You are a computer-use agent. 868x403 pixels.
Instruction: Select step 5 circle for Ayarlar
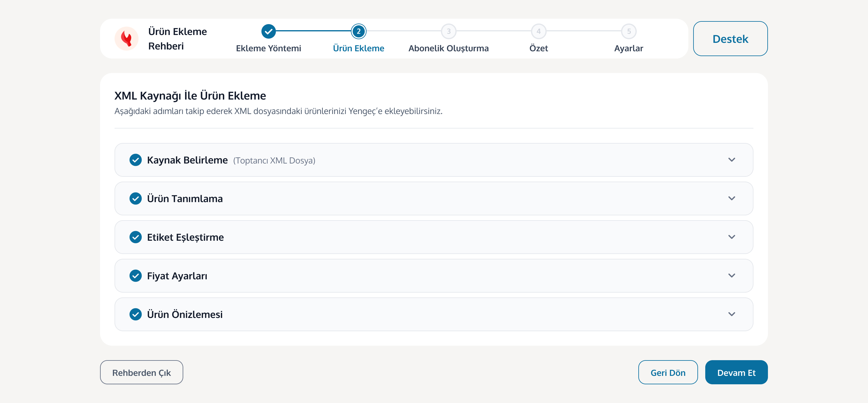628,31
